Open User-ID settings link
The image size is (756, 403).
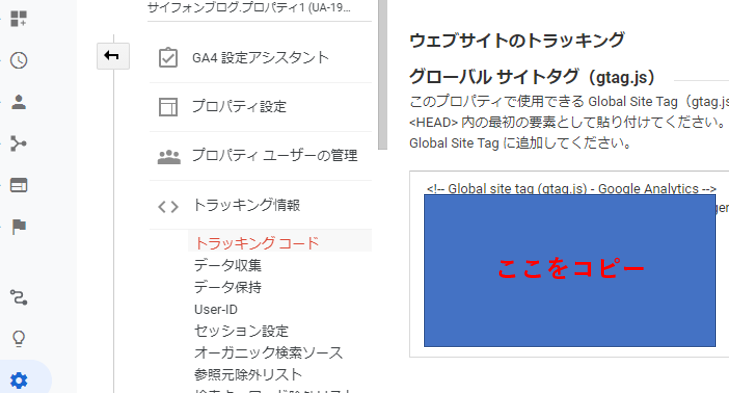coord(215,309)
